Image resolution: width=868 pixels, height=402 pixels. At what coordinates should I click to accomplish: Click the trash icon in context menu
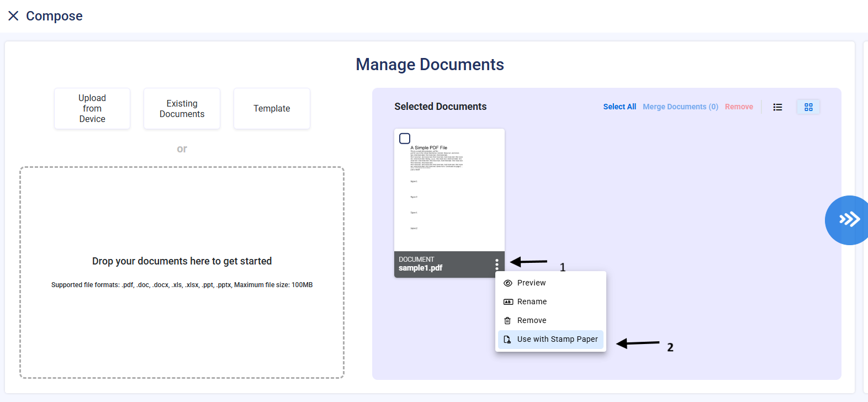[508, 321]
